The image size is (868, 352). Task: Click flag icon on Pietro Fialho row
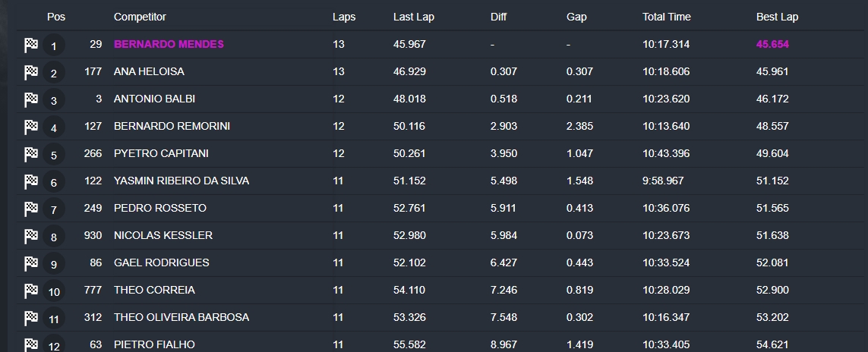[31, 345]
